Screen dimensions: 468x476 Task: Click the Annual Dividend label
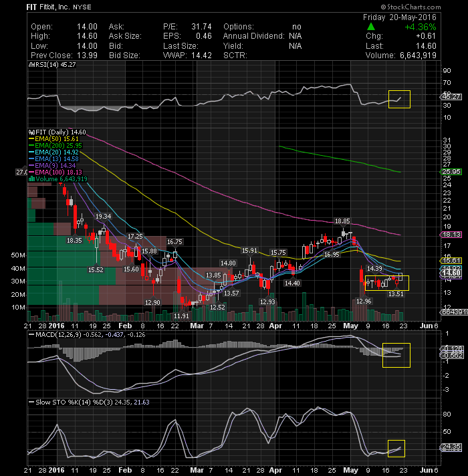tap(254, 36)
